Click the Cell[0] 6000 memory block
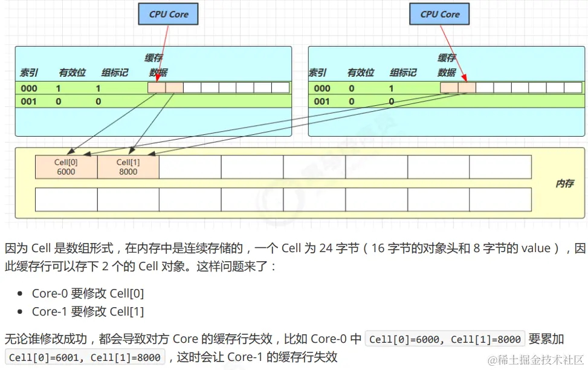This screenshot has width=588, height=370. pyautogui.click(x=66, y=166)
